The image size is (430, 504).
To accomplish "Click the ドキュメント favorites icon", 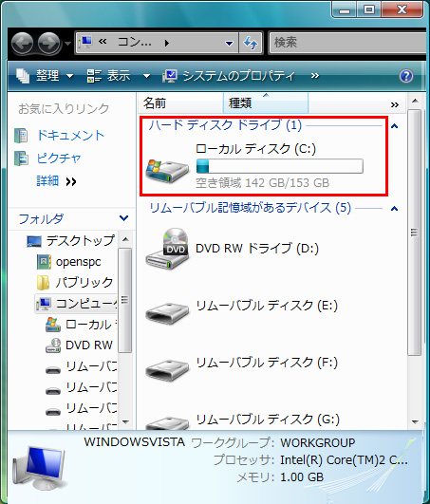I will point(21,136).
